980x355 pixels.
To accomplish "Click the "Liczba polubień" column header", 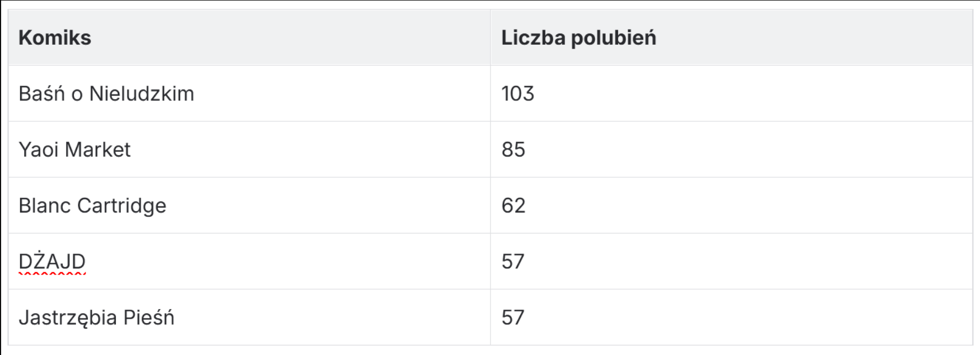I will point(578,37).
